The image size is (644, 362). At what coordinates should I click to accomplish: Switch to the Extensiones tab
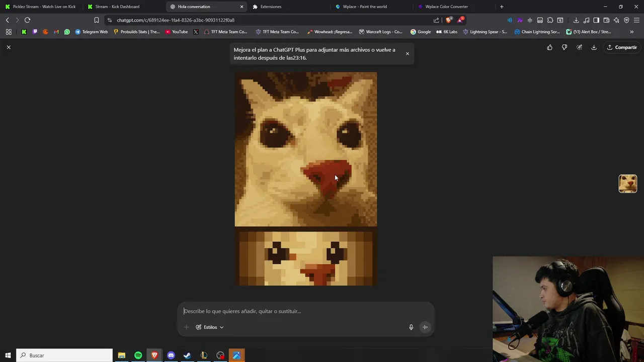pyautogui.click(x=287, y=7)
